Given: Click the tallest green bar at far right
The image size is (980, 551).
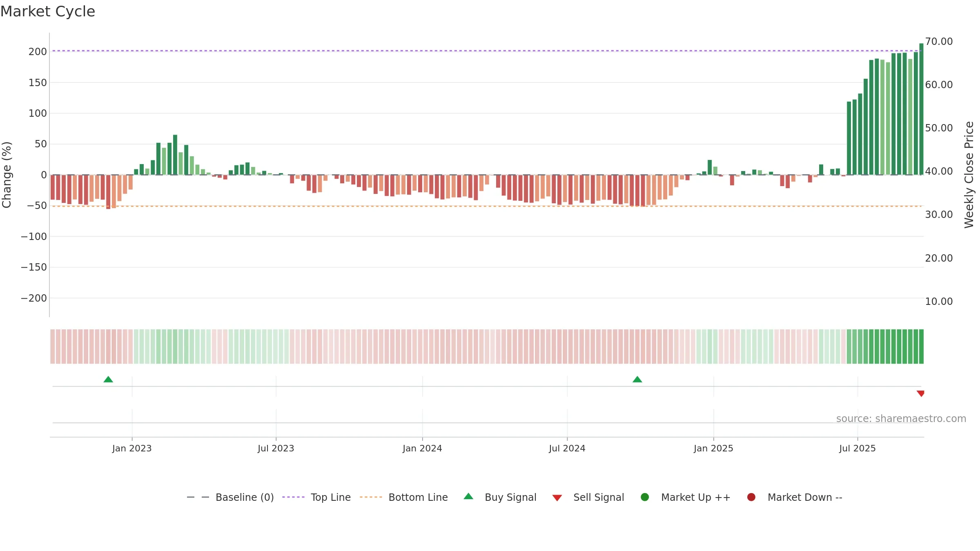Looking at the screenshot, I should 921,109.
